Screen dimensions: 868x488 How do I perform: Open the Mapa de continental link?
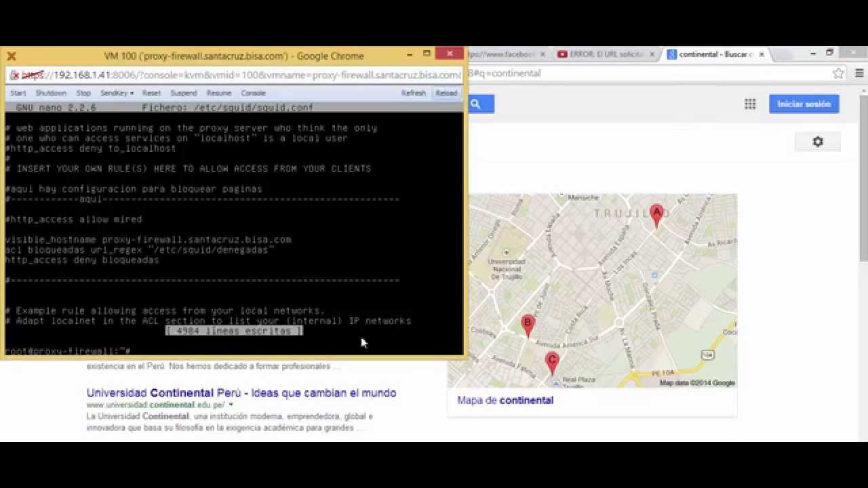[x=505, y=400]
